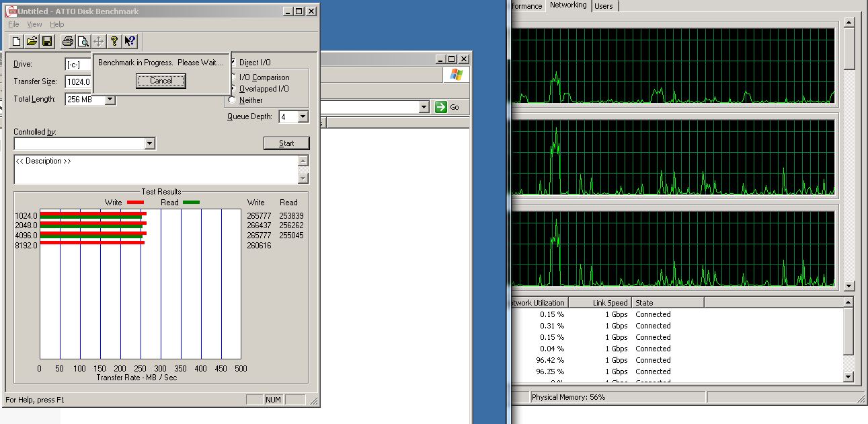Click Go button in browser window
Image resolution: width=868 pixels, height=424 pixels.
(x=448, y=107)
